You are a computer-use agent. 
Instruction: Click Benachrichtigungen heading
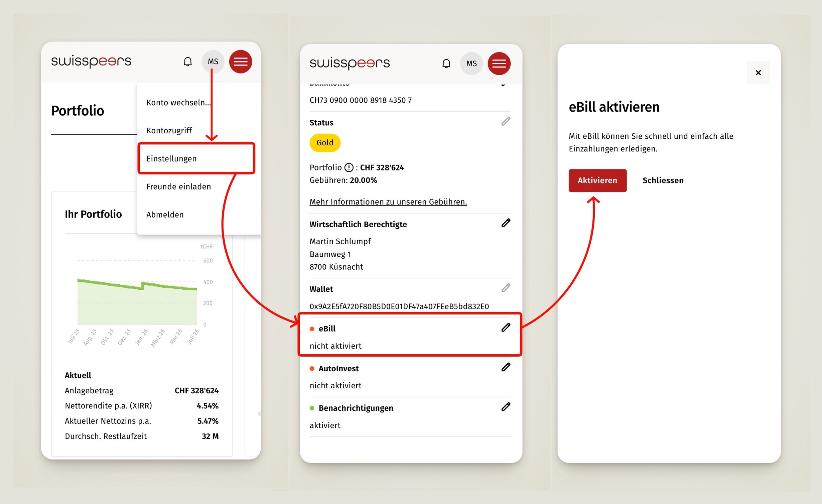(x=356, y=408)
